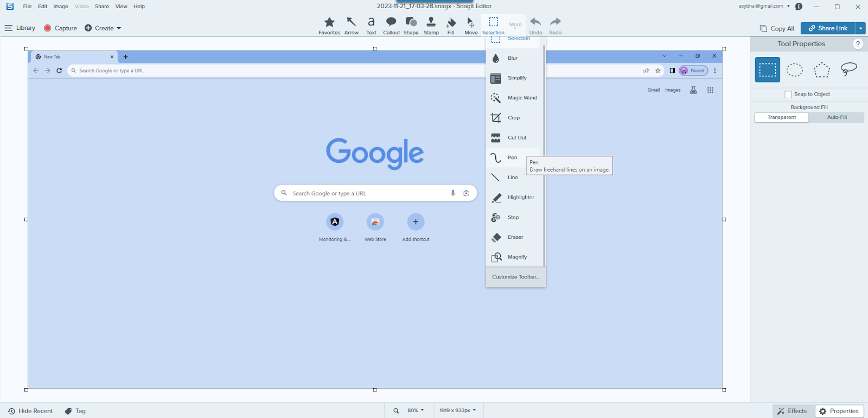Set background fill to Transparent
Viewport: 868px width, 418px height.
[x=781, y=117]
